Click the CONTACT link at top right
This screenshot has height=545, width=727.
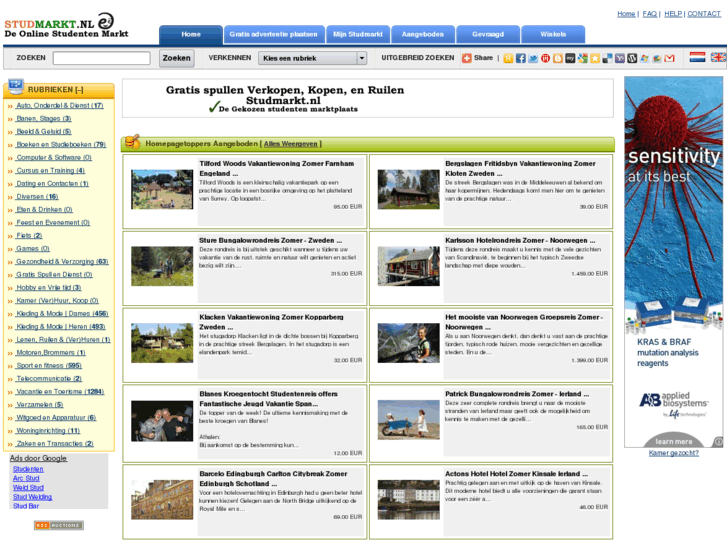(x=704, y=14)
